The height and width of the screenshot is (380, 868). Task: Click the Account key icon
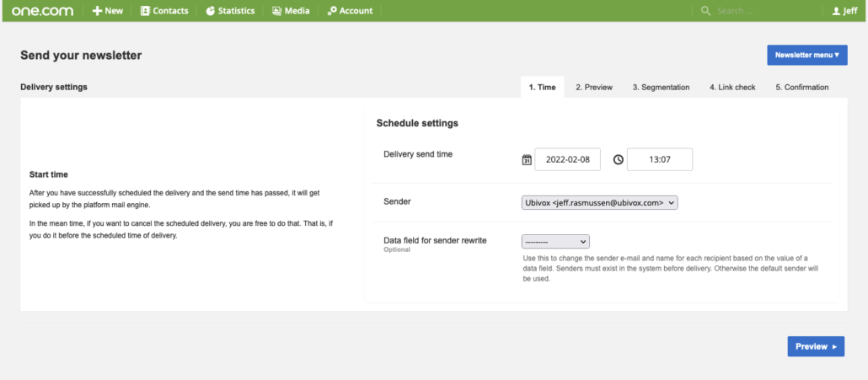[332, 10]
